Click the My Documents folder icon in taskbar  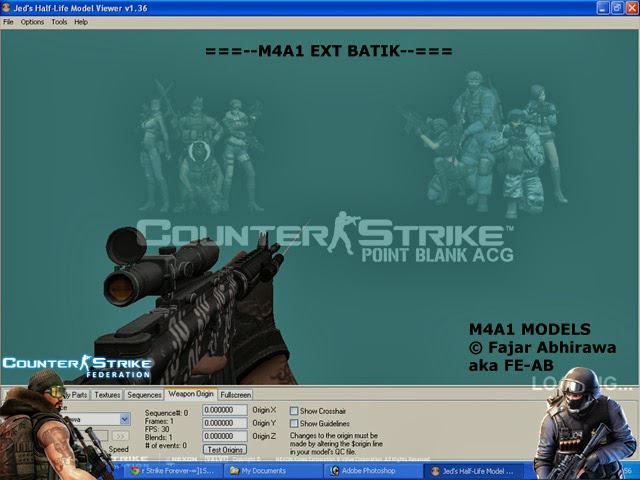click(x=234, y=471)
